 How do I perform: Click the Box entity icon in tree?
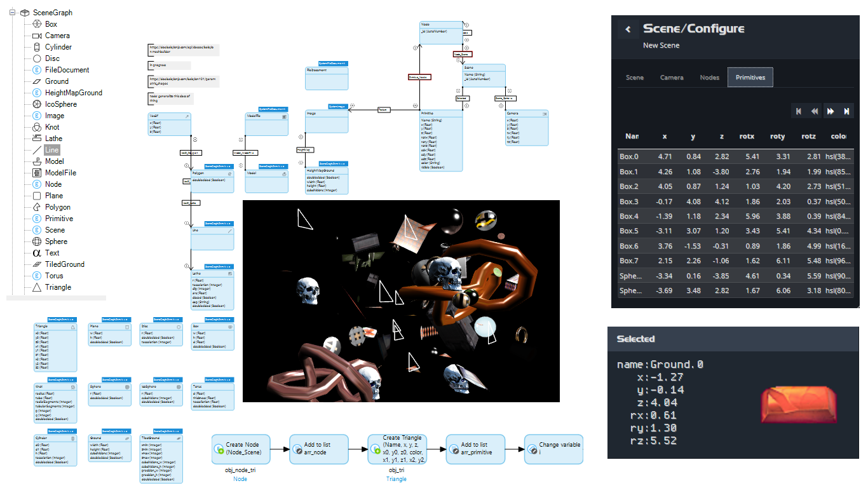[37, 24]
